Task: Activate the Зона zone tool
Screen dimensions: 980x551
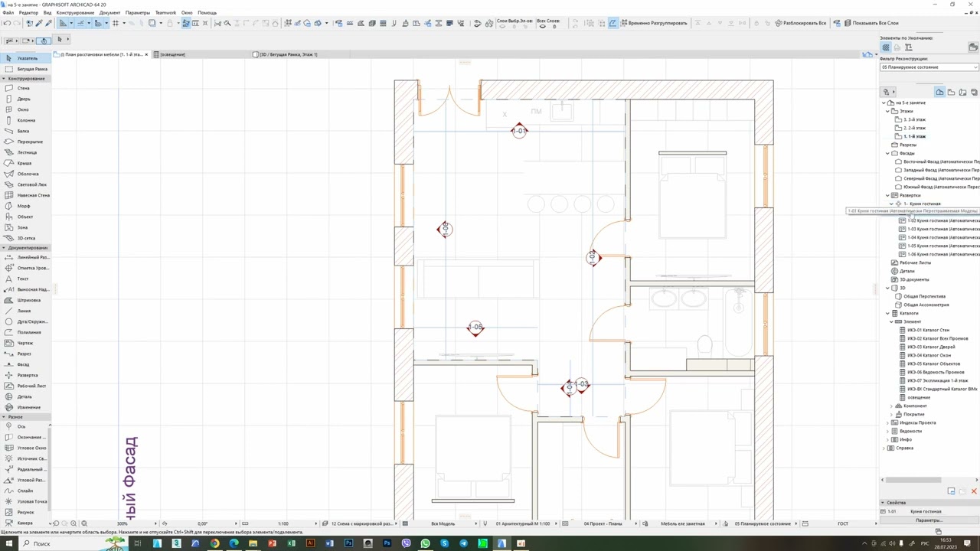Action: (x=21, y=227)
